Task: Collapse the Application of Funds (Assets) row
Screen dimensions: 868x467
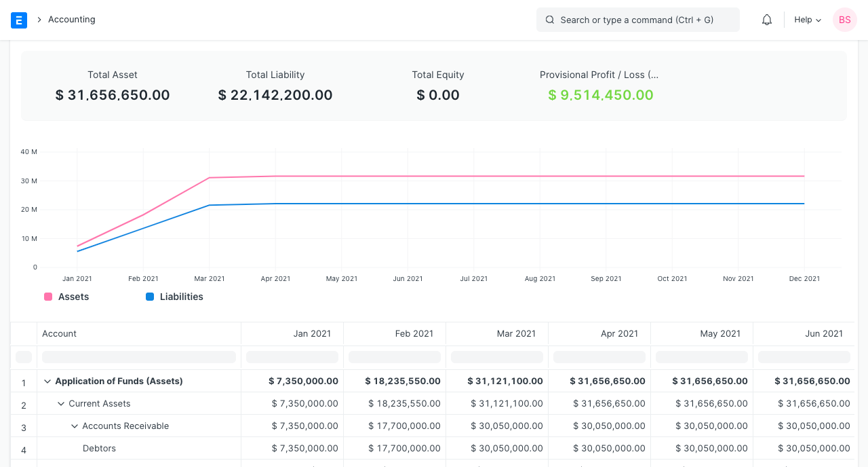Action: pyautogui.click(x=47, y=381)
